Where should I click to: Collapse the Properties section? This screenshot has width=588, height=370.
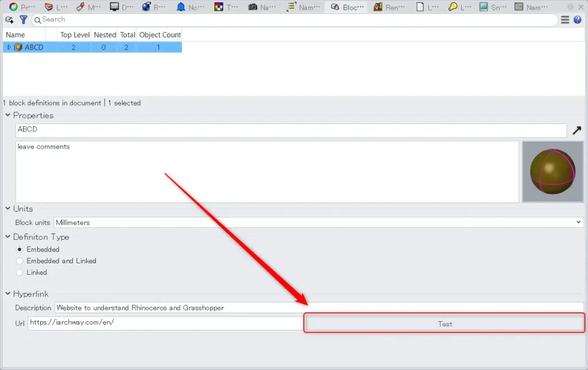click(x=8, y=115)
